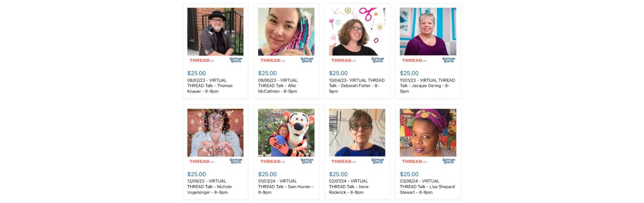Screen dimensions: 644x203
Task: Click THREADtalk logo on Lisa Shepard Stewart card
Action: 414,162
